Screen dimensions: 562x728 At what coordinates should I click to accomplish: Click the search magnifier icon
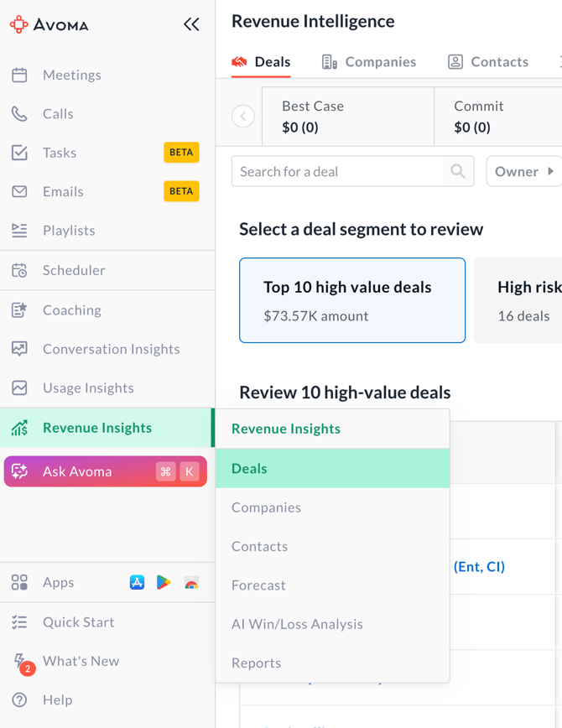pos(458,171)
